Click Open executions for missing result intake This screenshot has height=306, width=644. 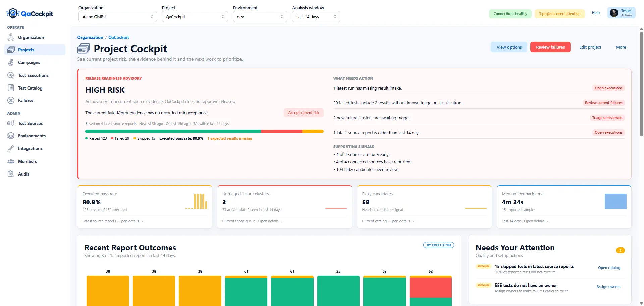[608, 88]
